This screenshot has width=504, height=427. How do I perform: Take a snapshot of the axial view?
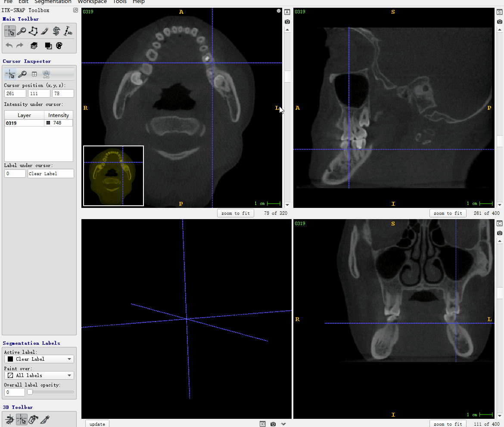pyautogui.click(x=287, y=22)
